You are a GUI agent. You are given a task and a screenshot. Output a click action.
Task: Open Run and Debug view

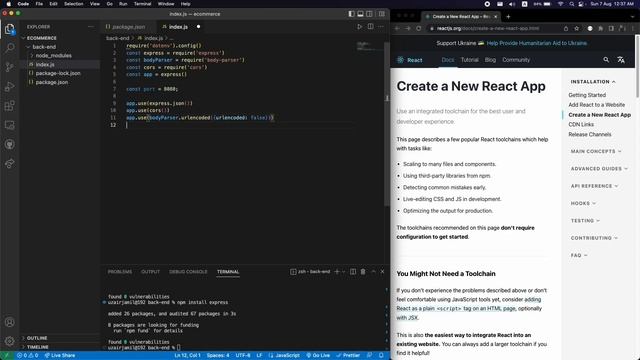[x=9, y=86]
